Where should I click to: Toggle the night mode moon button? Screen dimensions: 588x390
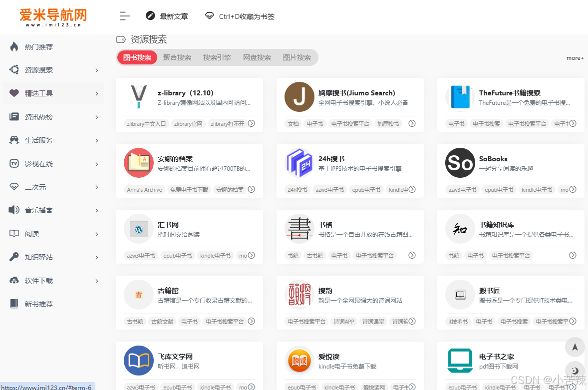(575, 371)
